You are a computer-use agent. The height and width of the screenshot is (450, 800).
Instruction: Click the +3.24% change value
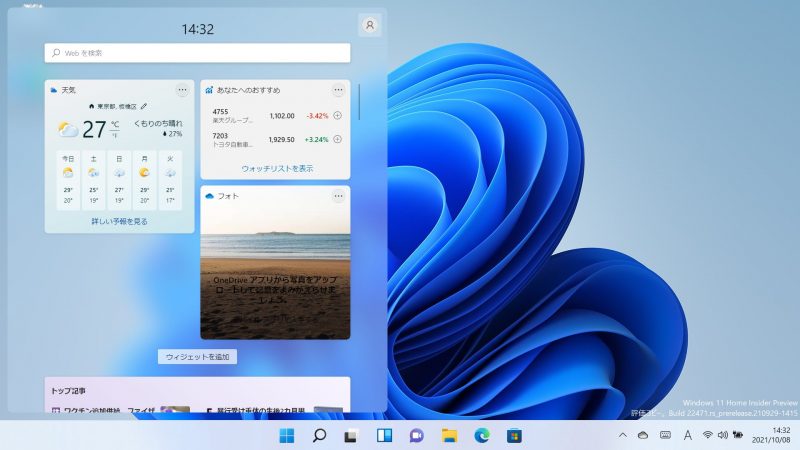click(316, 139)
